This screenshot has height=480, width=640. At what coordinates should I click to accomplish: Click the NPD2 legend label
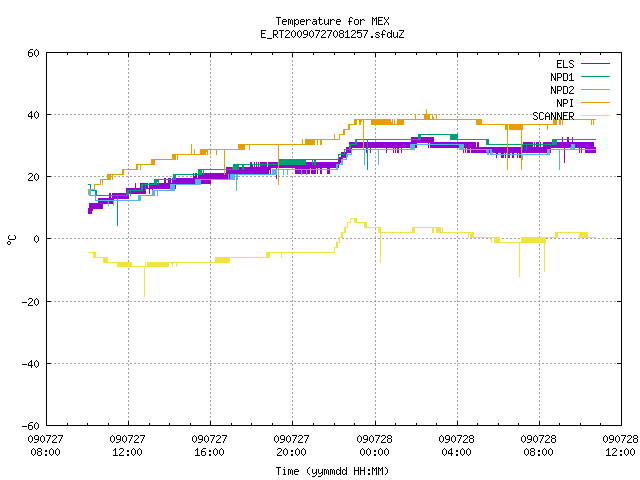coord(562,90)
